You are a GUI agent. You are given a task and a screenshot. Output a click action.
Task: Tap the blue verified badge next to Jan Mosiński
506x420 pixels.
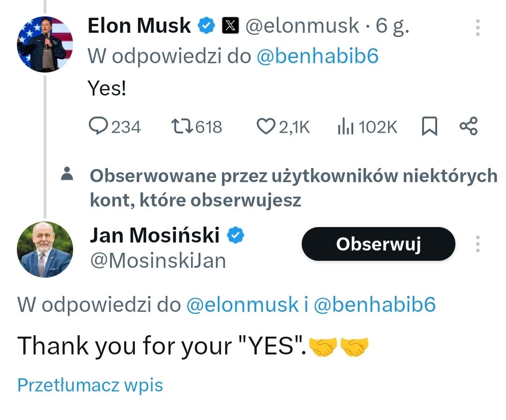coord(236,236)
